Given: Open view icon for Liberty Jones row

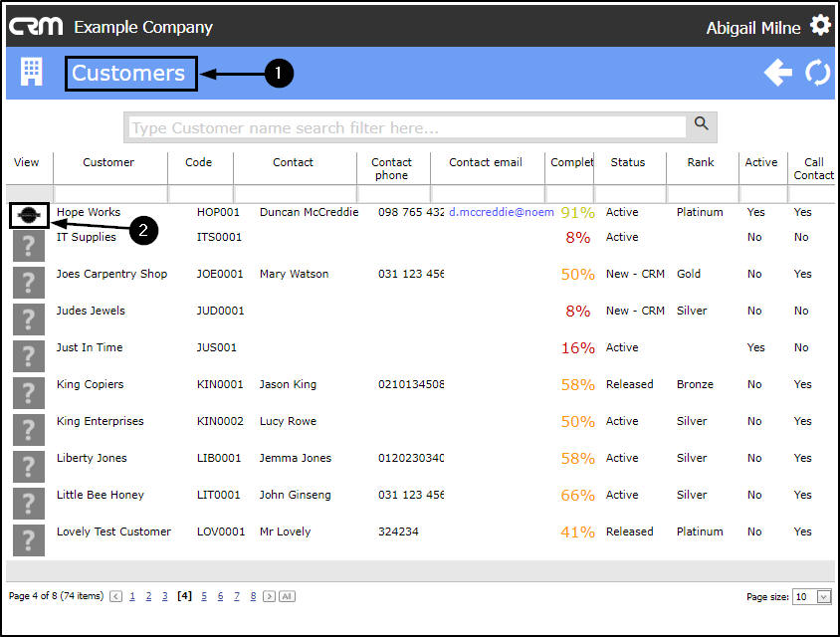Looking at the screenshot, I should (x=29, y=466).
